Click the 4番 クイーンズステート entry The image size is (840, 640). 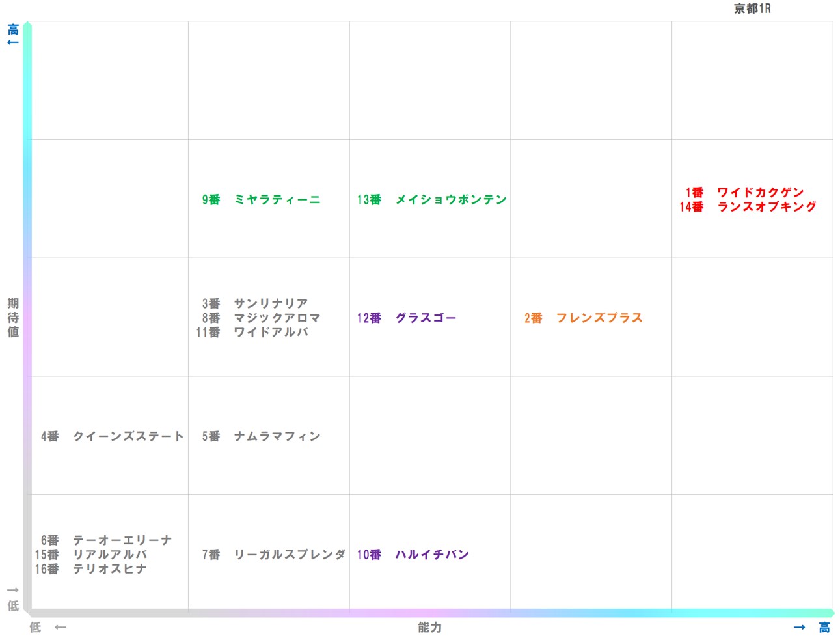(x=112, y=436)
